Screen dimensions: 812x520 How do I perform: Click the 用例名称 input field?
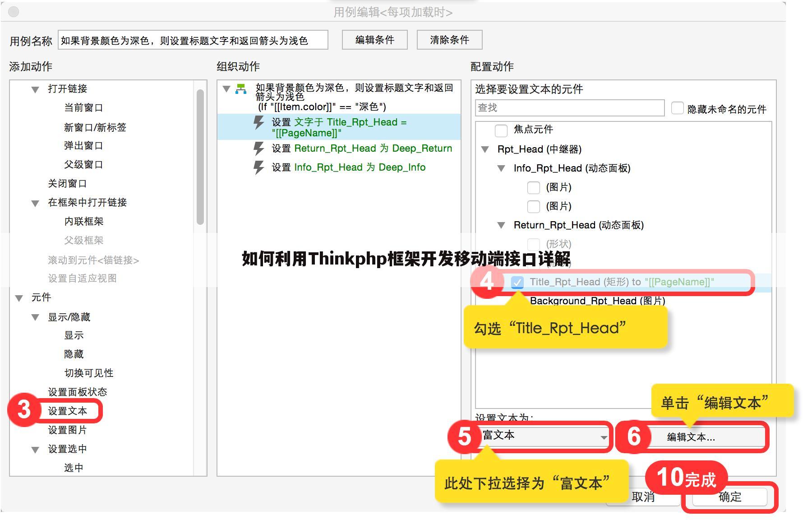click(193, 40)
